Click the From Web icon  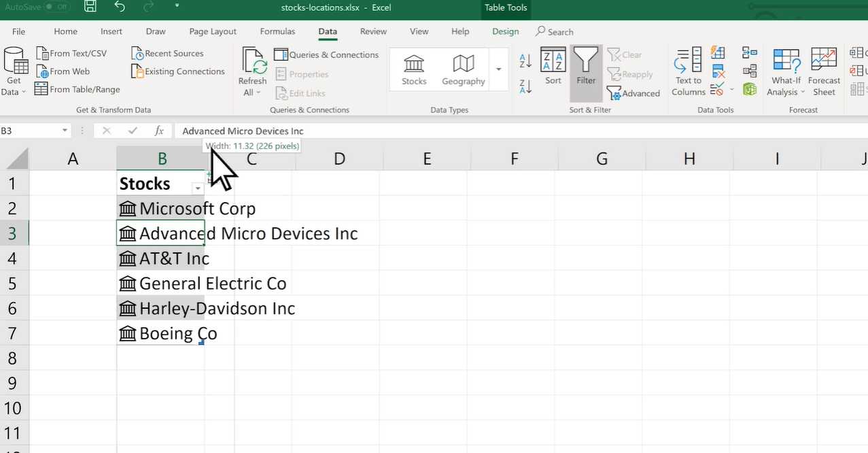pos(41,71)
